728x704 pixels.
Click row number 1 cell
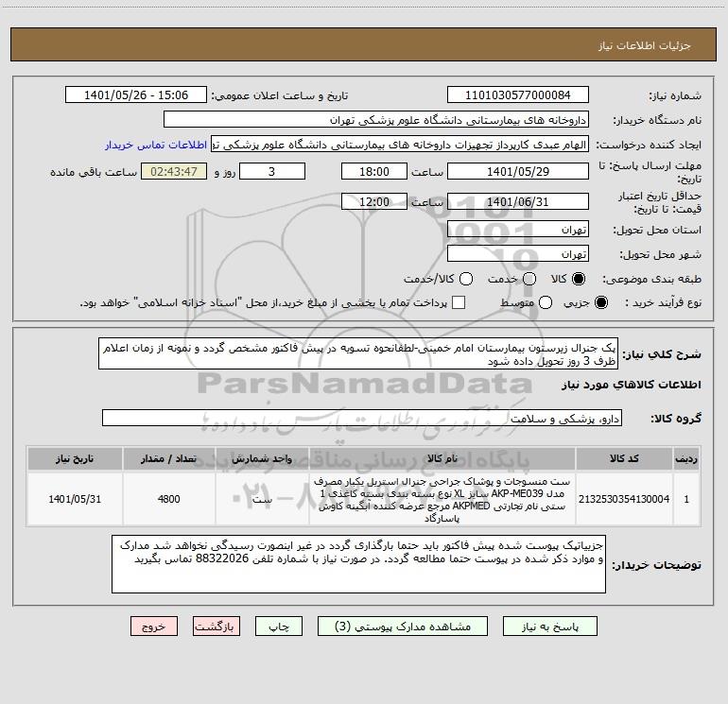coord(686,499)
